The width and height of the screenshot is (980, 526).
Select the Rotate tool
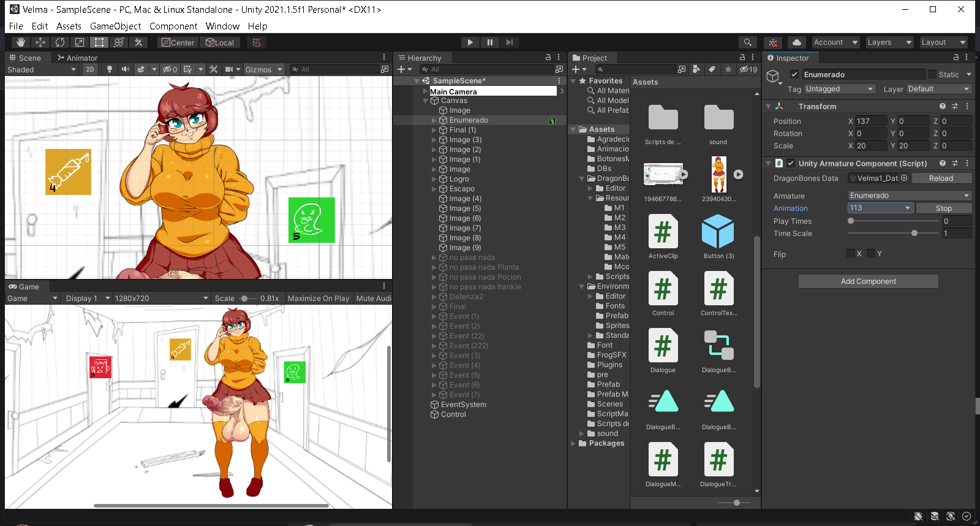(x=60, y=42)
